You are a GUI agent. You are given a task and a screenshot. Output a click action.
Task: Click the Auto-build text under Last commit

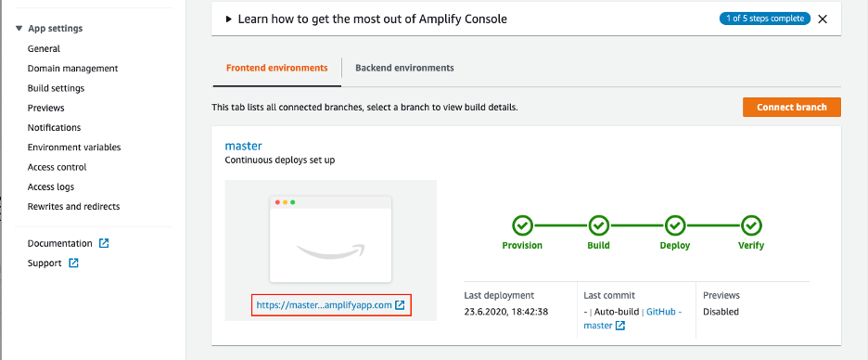point(616,312)
